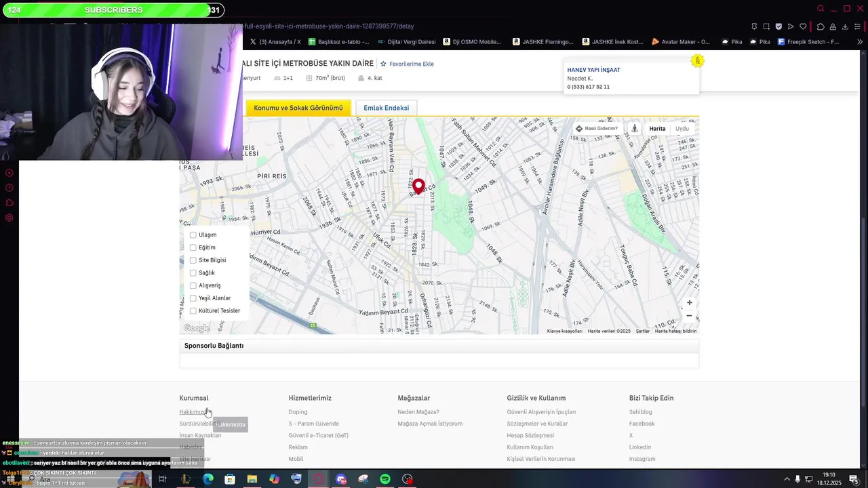The height and width of the screenshot is (488, 868).
Task: Enable the Eğitim checkbox
Action: coord(193,247)
